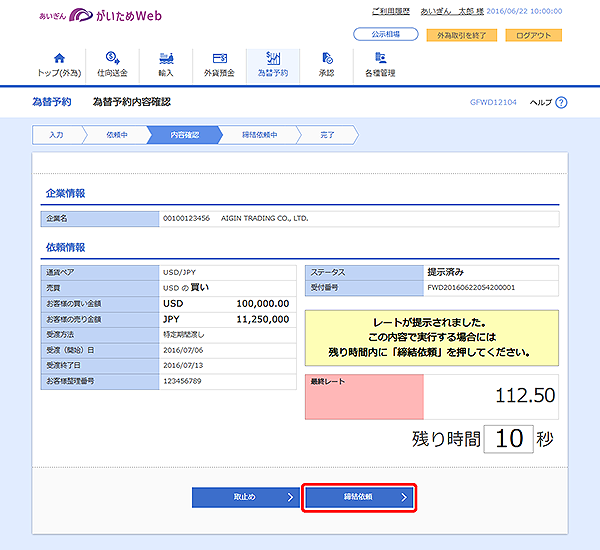The width and height of the screenshot is (600, 550).
Task: Click the 残り時間 countdown box
Action: [512, 438]
